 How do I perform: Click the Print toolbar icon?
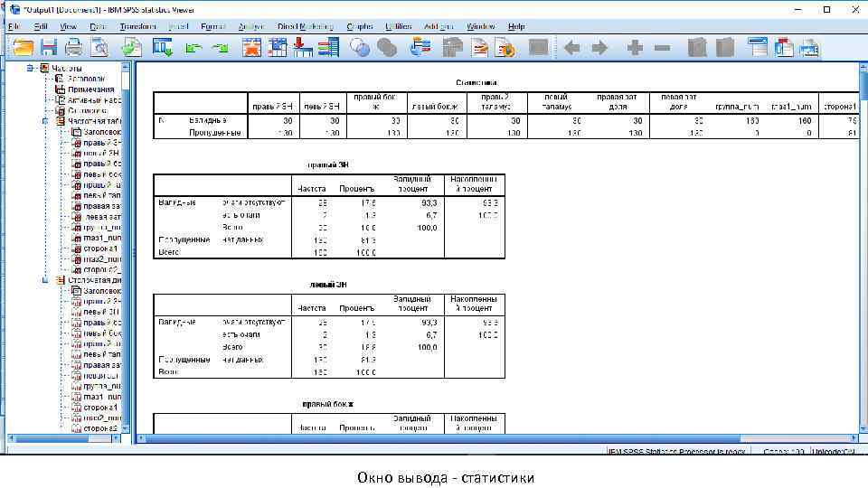click(x=74, y=48)
